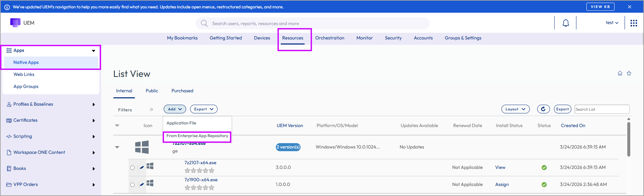Image resolution: width=644 pixels, height=196 pixels.
Task: Collapse the 7z app group row arrow
Action: (x=117, y=147)
